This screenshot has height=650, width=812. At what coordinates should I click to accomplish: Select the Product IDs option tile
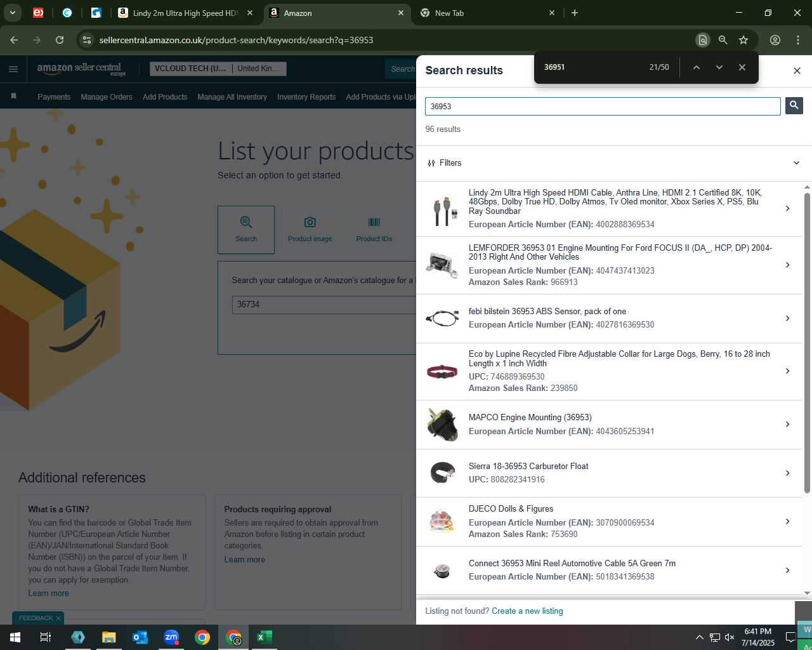pyautogui.click(x=374, y=230)
